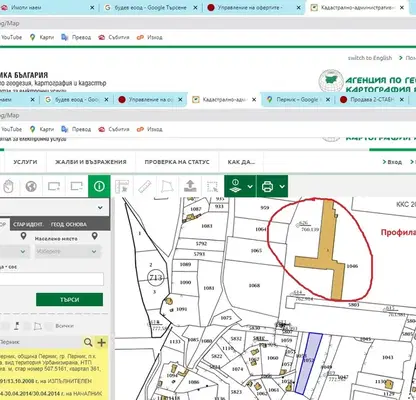Select the polygon area measuring tool
This screenshot has width=416, height=400.
tap(167, 186)
